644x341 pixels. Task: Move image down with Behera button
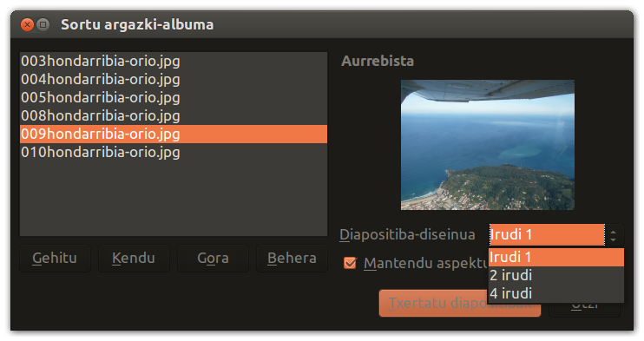tap(292, 258)
